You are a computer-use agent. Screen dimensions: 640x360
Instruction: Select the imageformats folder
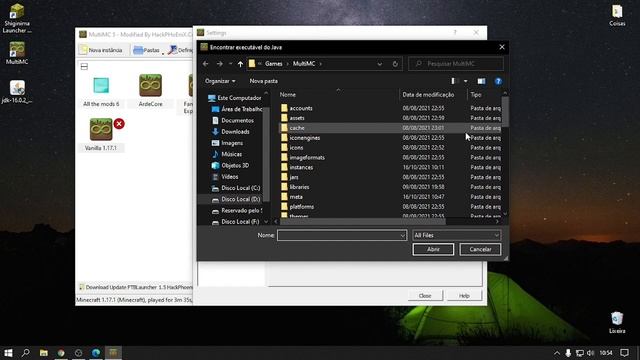point(390,157)
